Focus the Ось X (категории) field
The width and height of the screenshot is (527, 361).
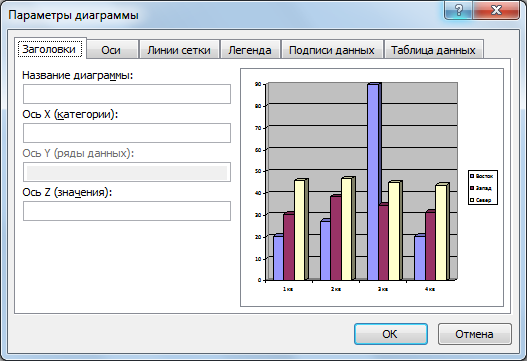(127, 133)
